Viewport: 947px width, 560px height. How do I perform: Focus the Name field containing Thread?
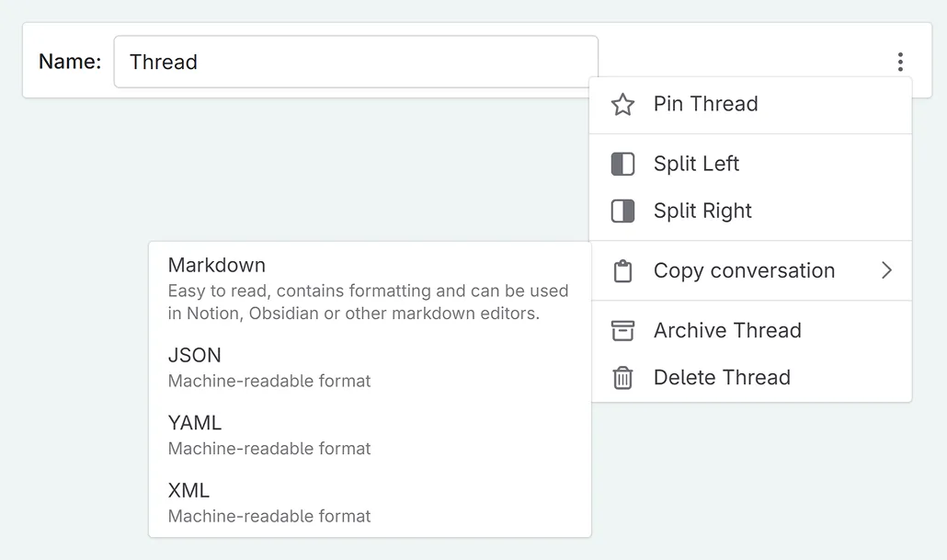[x=356, y=62]
